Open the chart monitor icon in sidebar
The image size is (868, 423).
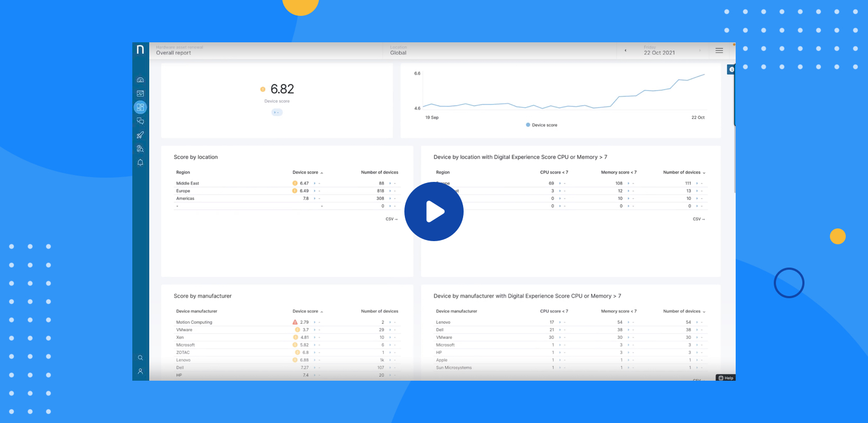pos(140,94)
